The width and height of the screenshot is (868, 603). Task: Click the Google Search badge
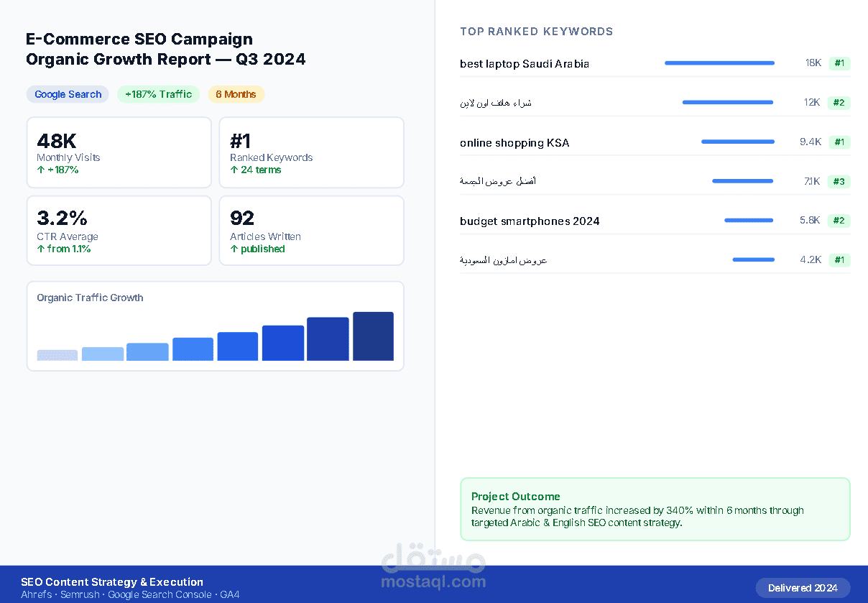[68, 94]
